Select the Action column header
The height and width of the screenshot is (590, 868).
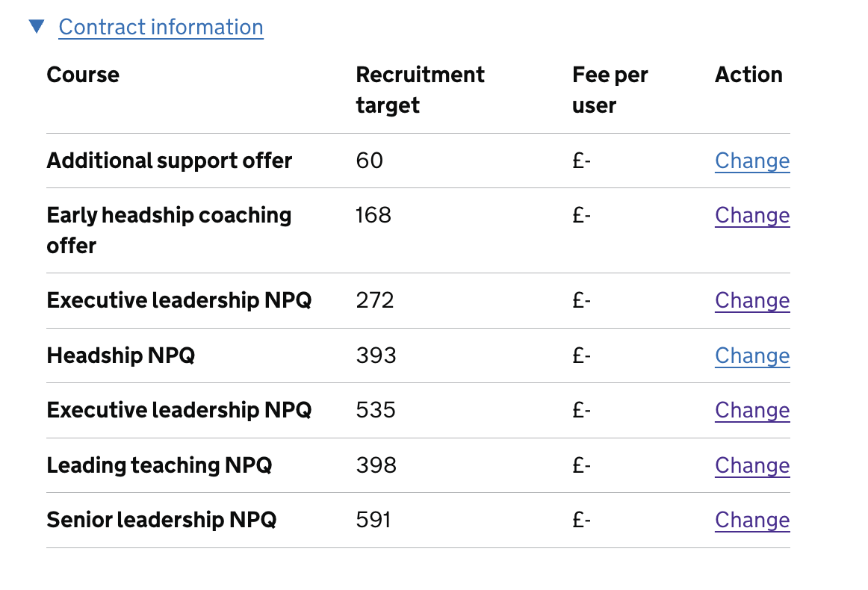749,75
